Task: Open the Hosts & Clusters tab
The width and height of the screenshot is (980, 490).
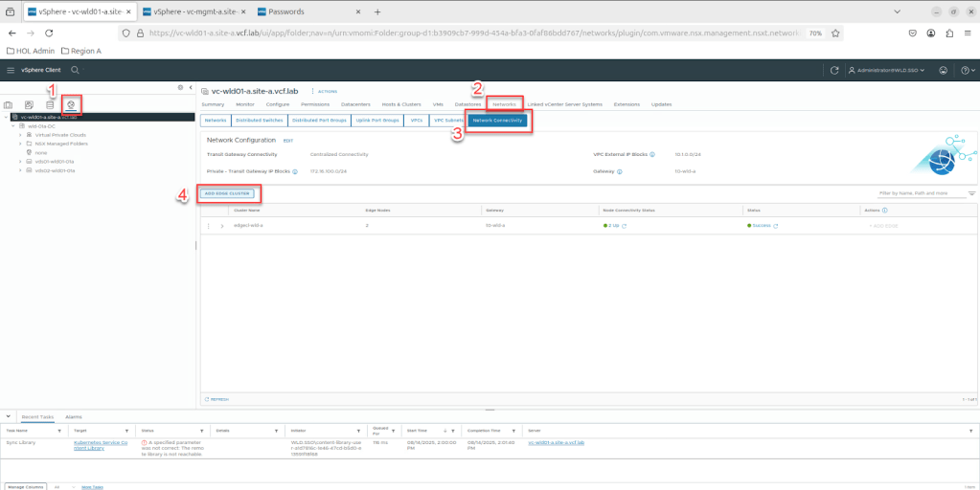Action: [x=400, y=104]
